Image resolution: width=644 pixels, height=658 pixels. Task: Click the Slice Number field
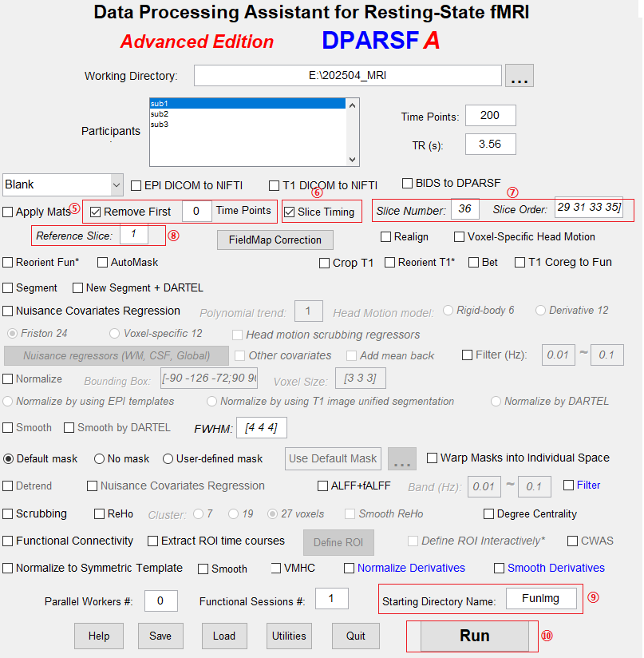point(465,208)
